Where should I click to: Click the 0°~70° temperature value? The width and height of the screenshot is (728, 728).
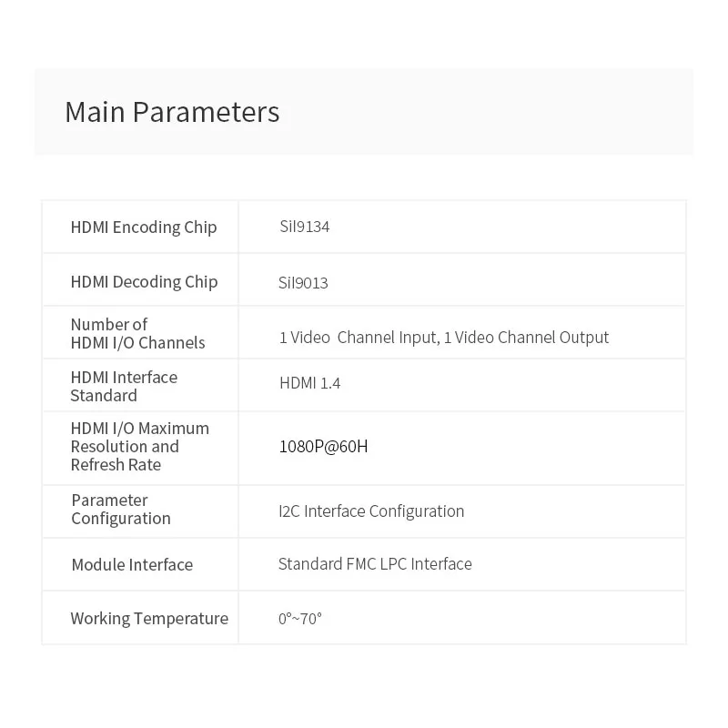[300, 619]
